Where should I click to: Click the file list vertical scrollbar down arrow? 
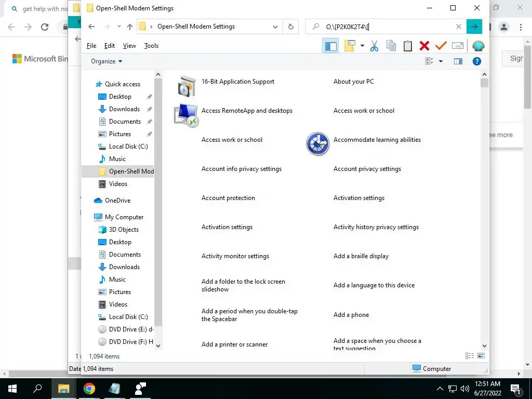(484, 345)
